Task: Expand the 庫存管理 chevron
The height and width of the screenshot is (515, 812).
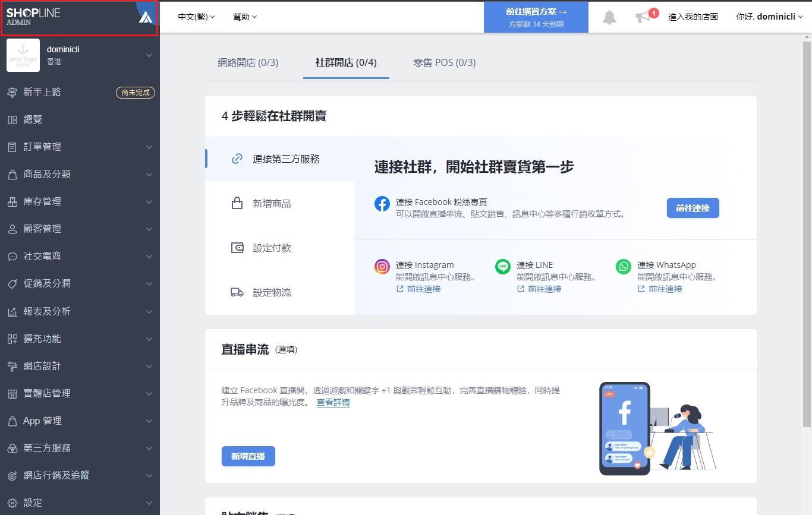Action: (x=149, y=202)
